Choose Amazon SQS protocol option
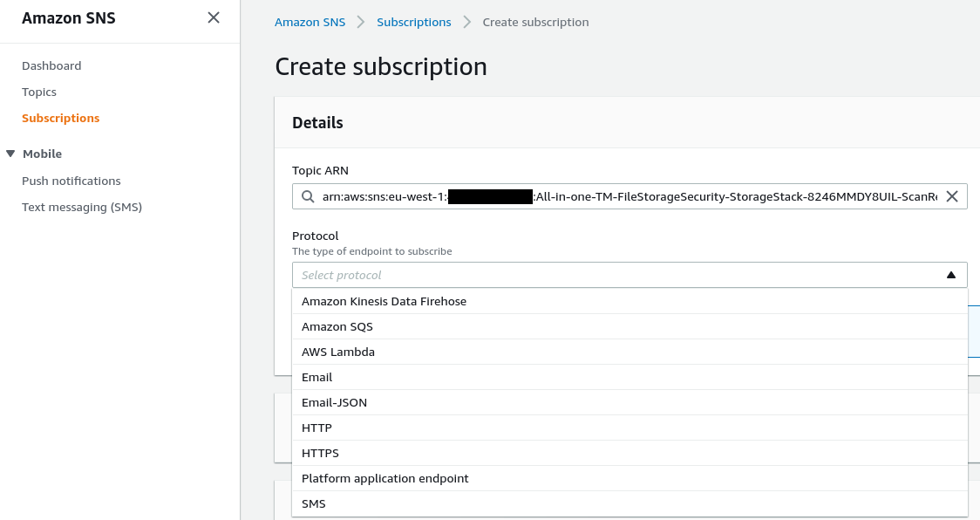Image resolution: width=980 pixels, height=520 pixels. click(630, 326)
